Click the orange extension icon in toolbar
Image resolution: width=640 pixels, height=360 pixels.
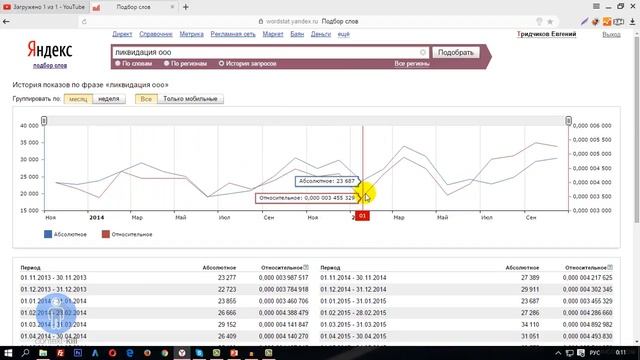607,22
